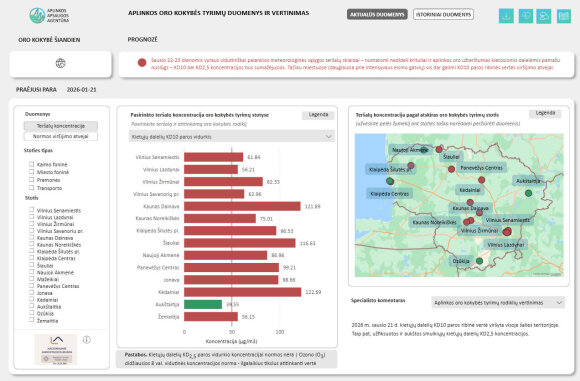Click the Vilnius Žirmūnai bar in chart
Image resolution: width=580 pixels, height=381 pixels.
223,182
